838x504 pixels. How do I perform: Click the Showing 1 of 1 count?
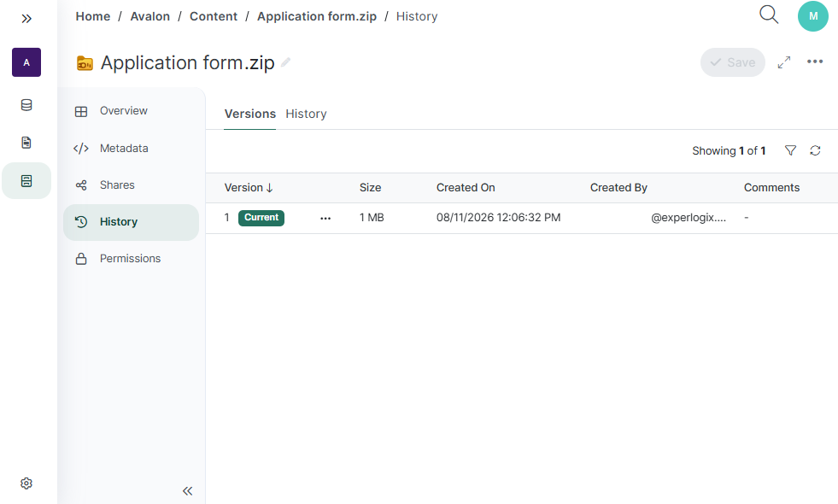pyautogui.click(x=729, y=150)
